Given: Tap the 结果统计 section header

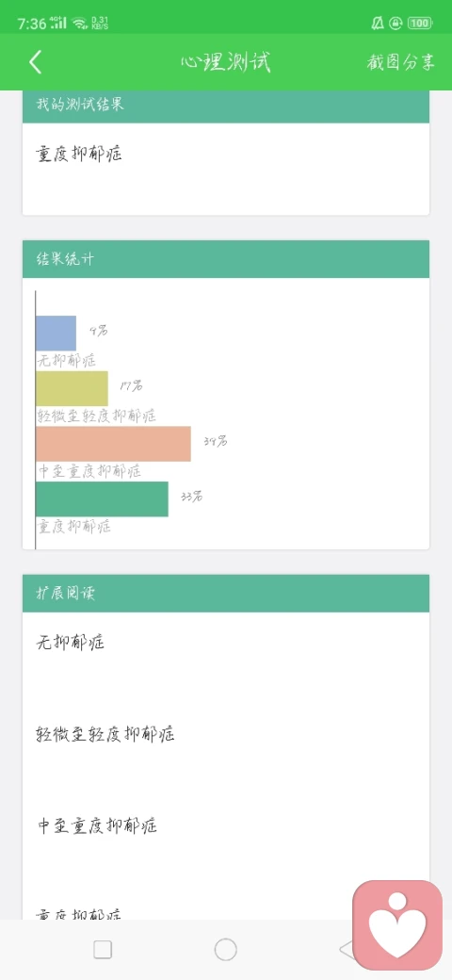Looking at the screenshot, I should coord(226,259).
